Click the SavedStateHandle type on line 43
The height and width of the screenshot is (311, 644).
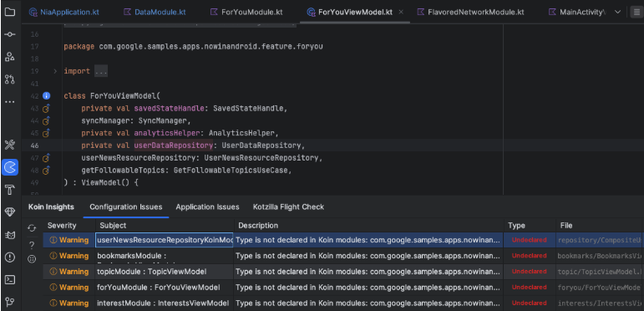click(x=248, y=109)
